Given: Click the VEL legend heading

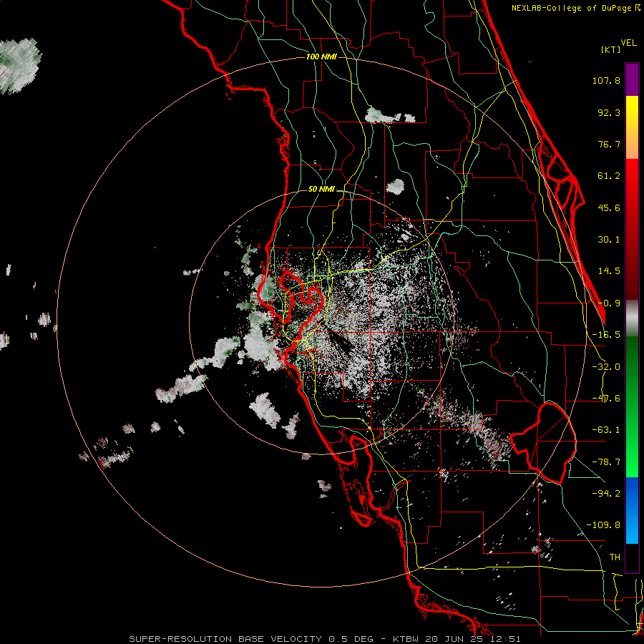Looking at the screenshot, I should click(x=628, y=43).
